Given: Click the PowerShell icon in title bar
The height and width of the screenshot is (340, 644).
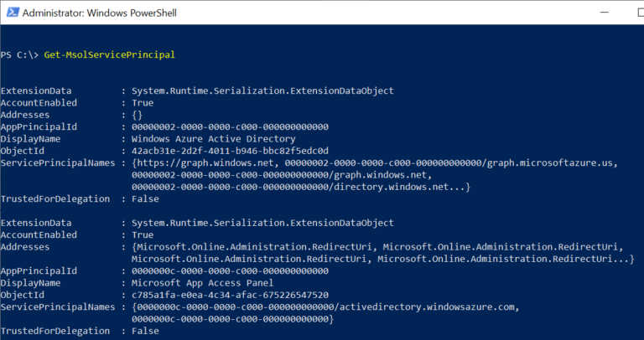Looking at the screenshot, I should click(12, 13).
